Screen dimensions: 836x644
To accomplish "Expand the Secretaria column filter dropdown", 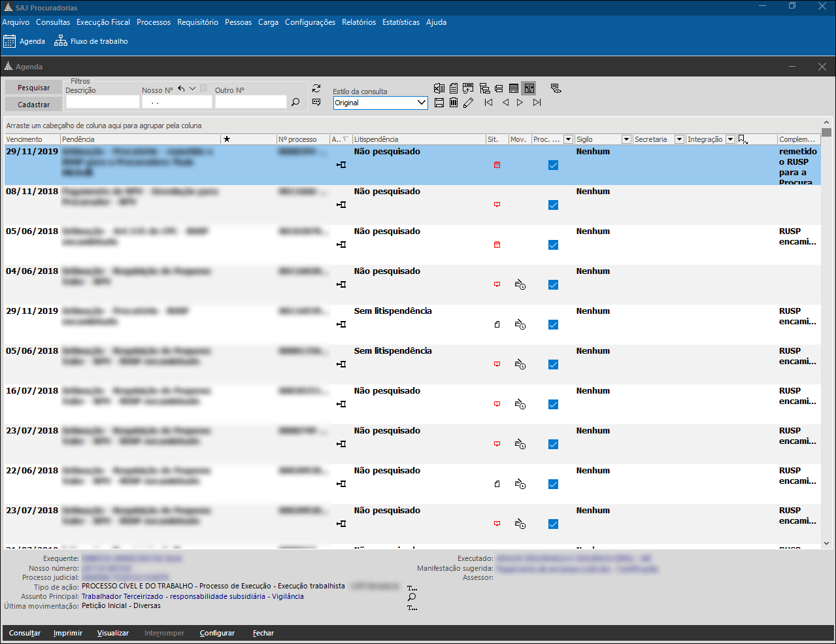I will point(679,139).
